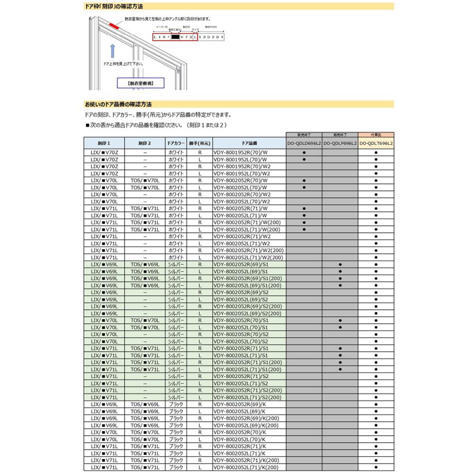
Task: Select the ドア品番 column header
Action: click(x=249, y=143)
